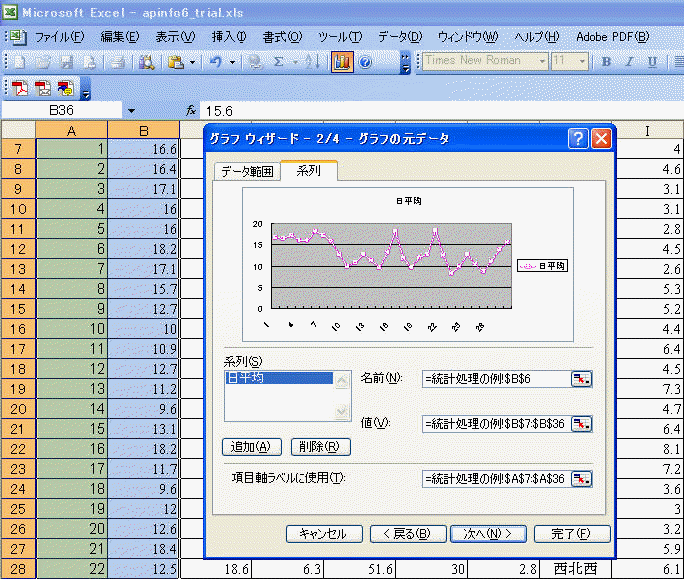
Task: Open the 挿入(I) menu
Action: click(x=228, y=37)
